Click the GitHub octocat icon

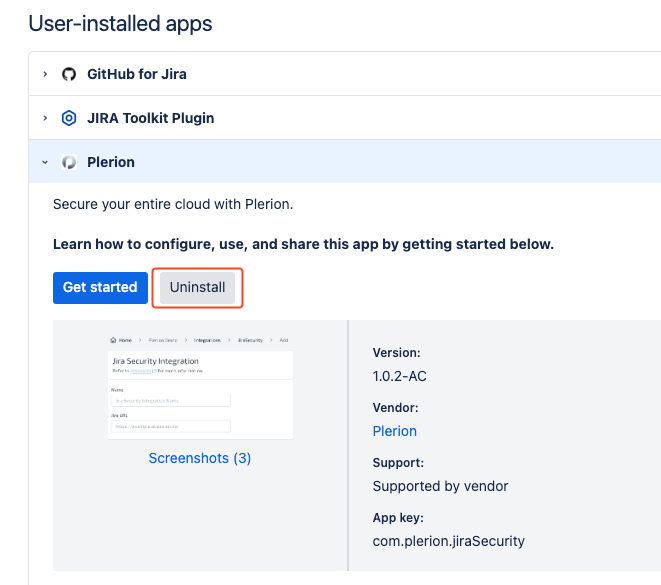pyautogui.click(x=69, y=74)
